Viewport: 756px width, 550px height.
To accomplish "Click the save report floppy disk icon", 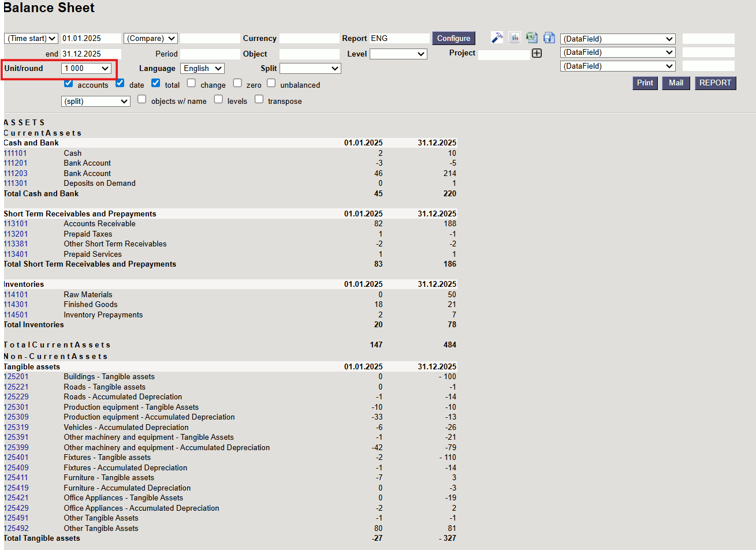I will pyautogui.click(x=549, y=38).
